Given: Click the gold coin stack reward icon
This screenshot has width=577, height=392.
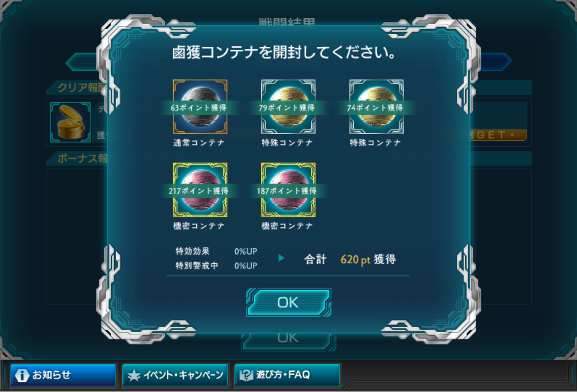Looking at the screenshot, I should tap(70, 122).
